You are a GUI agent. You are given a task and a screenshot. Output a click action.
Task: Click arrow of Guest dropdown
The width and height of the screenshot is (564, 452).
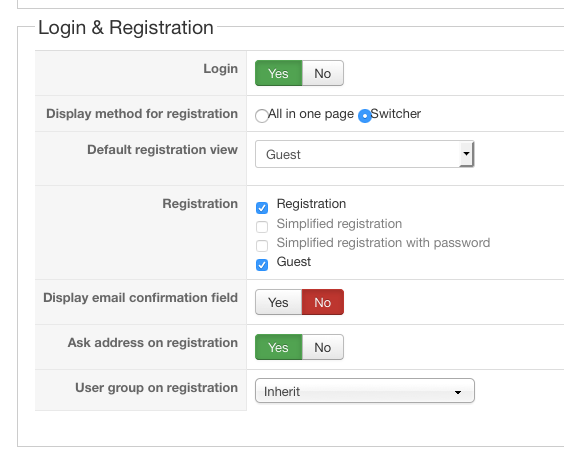[x=467, y=154]
